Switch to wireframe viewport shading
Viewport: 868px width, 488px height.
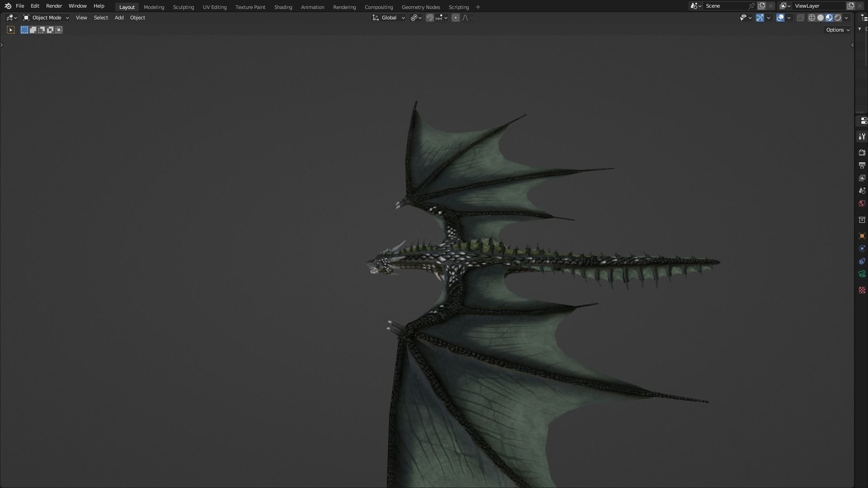[812, 18]
